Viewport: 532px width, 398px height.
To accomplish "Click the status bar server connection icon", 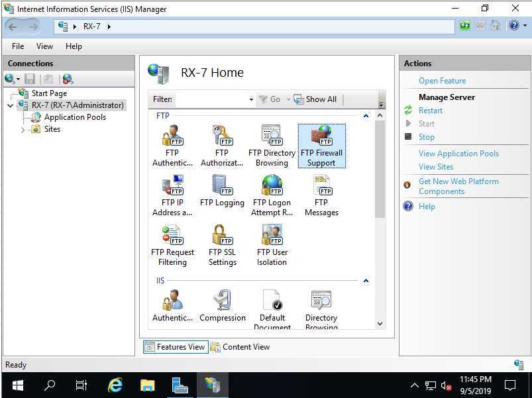I will click(519, 364).
